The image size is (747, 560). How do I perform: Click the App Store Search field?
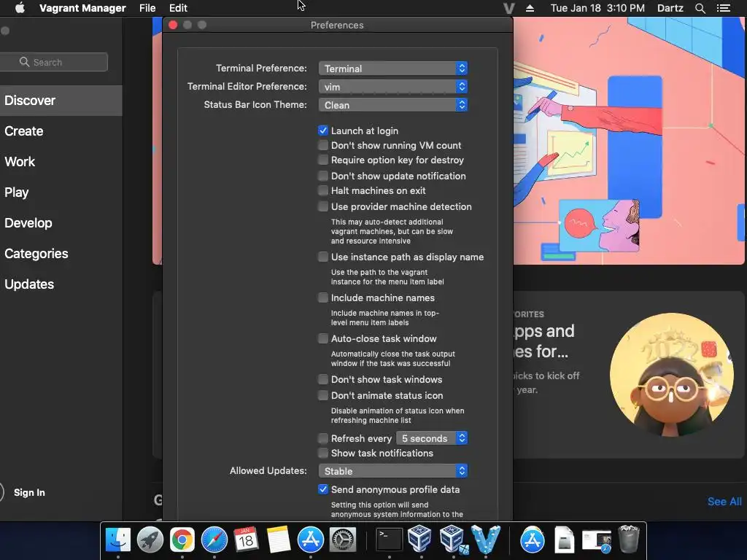point(53,62)
